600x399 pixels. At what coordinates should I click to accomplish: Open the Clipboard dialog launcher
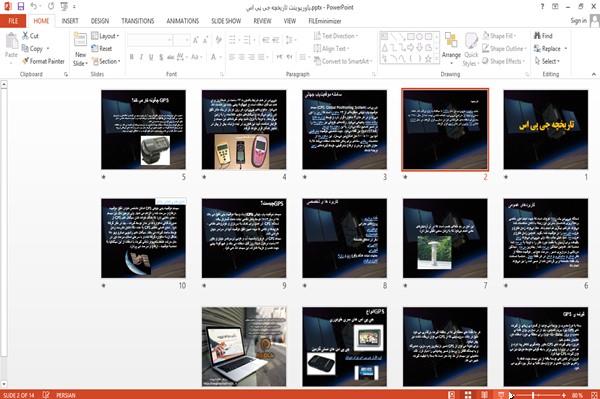(x=66, y=75)
